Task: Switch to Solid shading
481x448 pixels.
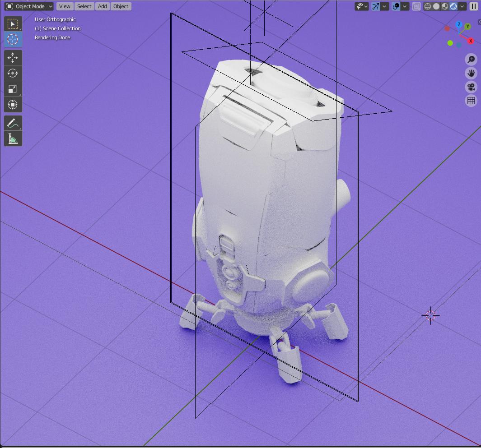Action: click(x=436, y=6)
